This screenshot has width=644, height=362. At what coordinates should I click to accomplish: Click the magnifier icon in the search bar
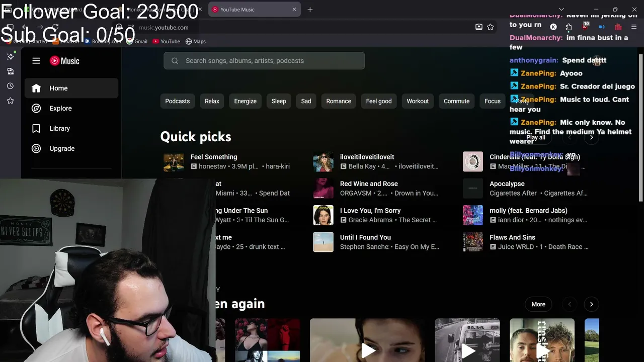pyautogui.click(x=175, y=61)
